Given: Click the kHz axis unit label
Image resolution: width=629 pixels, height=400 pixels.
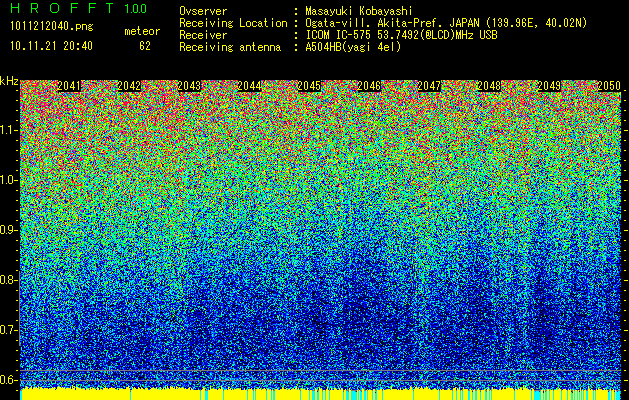Looking at the screenshot, I should [9, 81].
